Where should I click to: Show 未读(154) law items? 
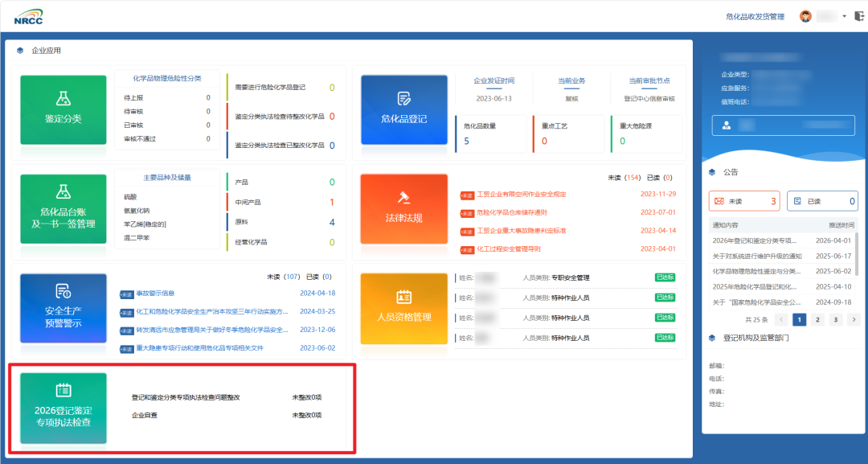coord(624,178)
